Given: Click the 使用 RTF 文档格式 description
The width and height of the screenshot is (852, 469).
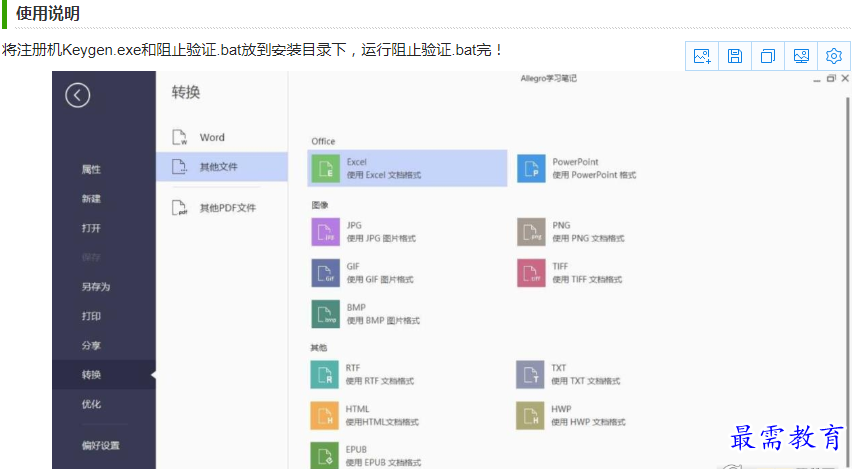Looking at the screenshot, I should 379,381.
